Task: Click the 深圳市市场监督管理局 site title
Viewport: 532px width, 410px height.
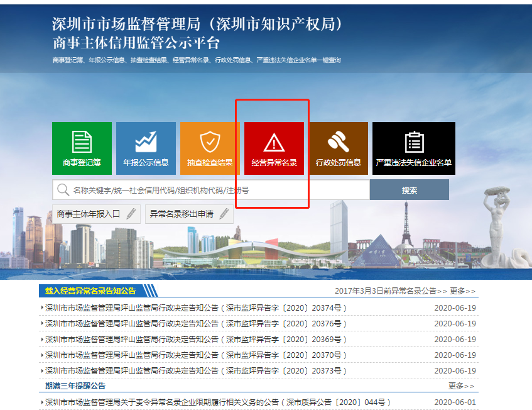Action: (197, 24)
